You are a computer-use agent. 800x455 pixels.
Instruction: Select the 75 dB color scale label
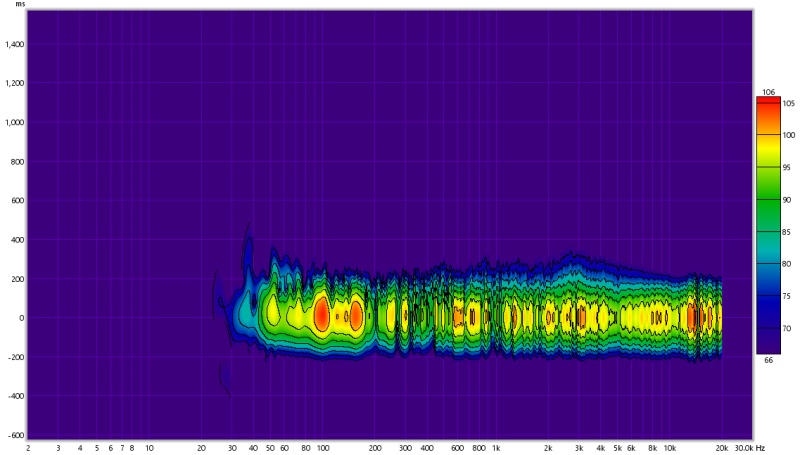(x=789, y=296)
